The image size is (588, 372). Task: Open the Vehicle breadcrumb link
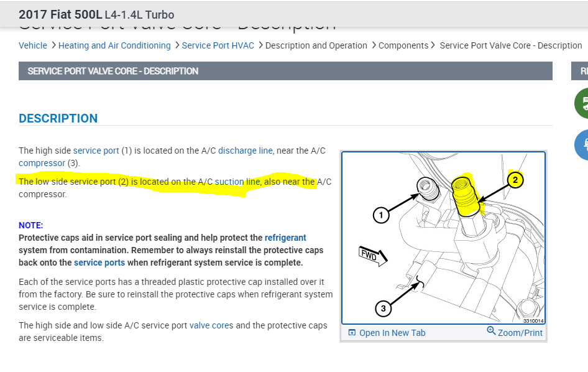coord(33,45)
